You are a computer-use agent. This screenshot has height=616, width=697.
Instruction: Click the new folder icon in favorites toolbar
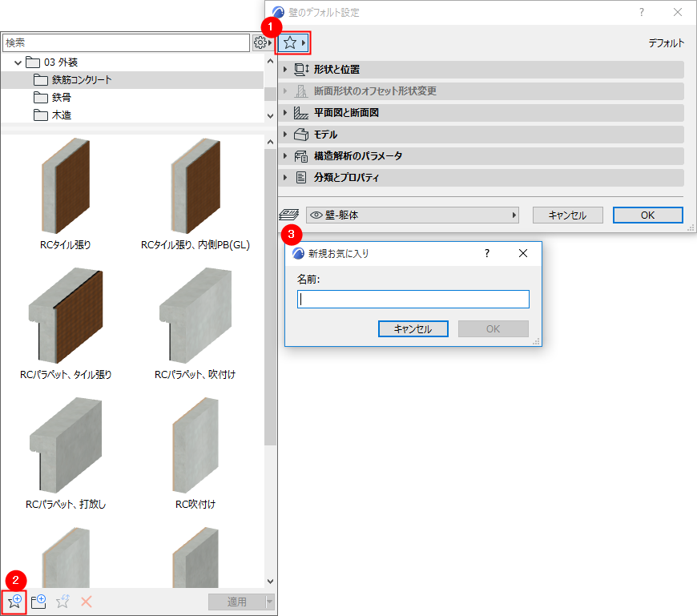click(x=38, y=602)
